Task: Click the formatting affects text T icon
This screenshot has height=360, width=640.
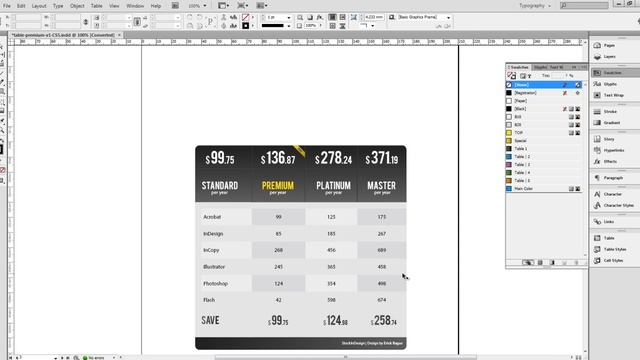Action: [x=529, y=76]
